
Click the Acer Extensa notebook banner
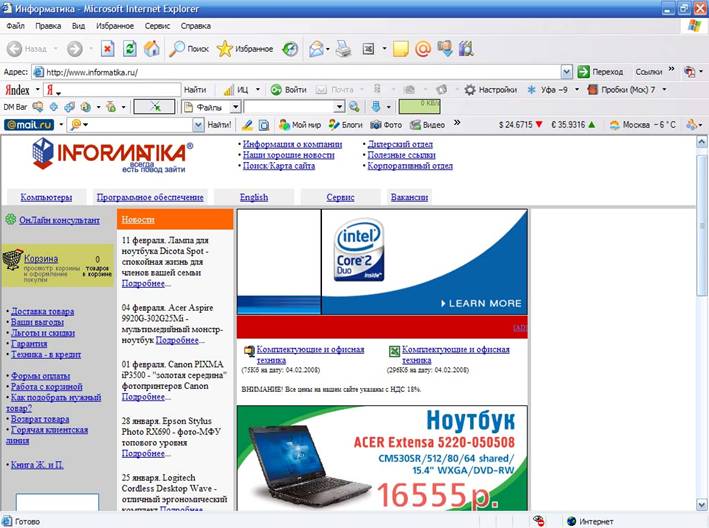(x=382, y=458)
